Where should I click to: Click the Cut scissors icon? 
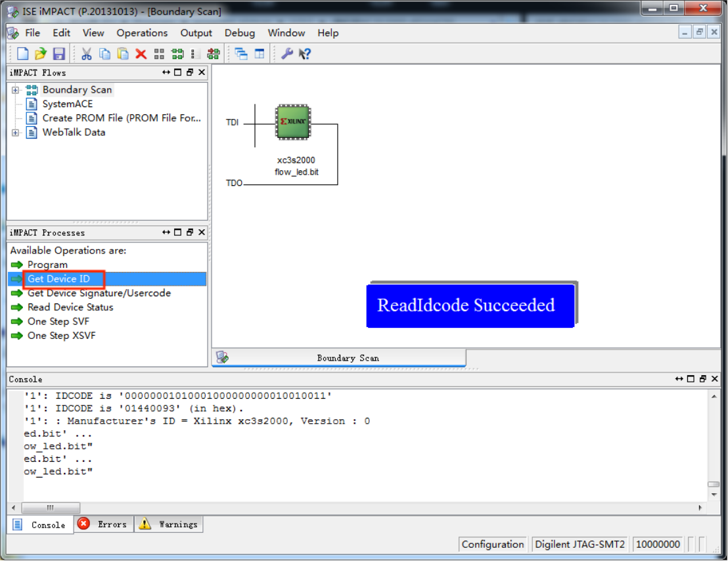pos(86,54)
